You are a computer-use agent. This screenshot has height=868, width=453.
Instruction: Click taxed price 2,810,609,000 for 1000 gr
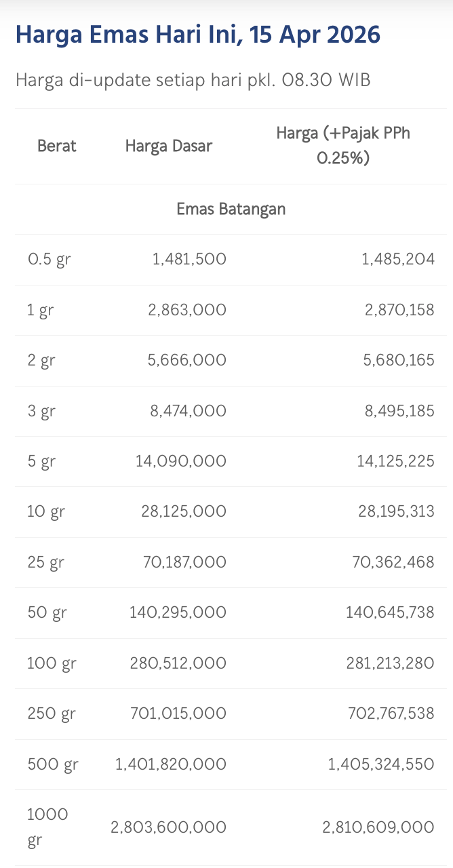click(x=378, y=827)
